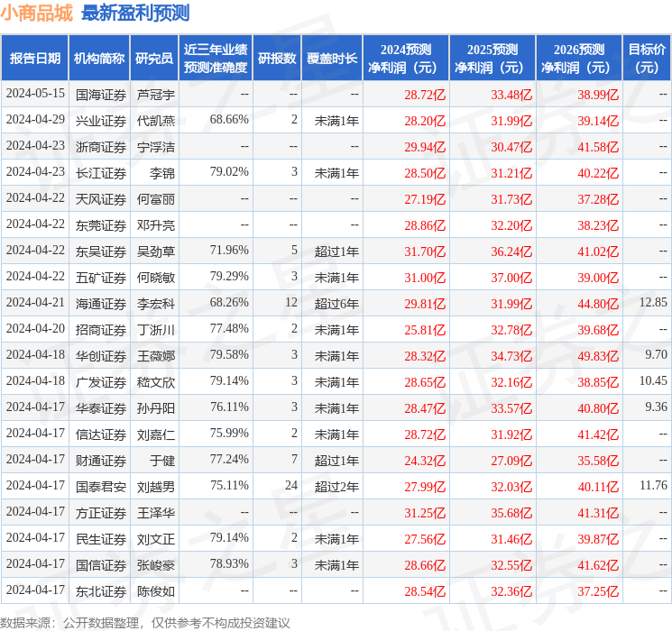Select the 报告日期 column header
This screenshot has width=672, height=631.
(34, 59)
